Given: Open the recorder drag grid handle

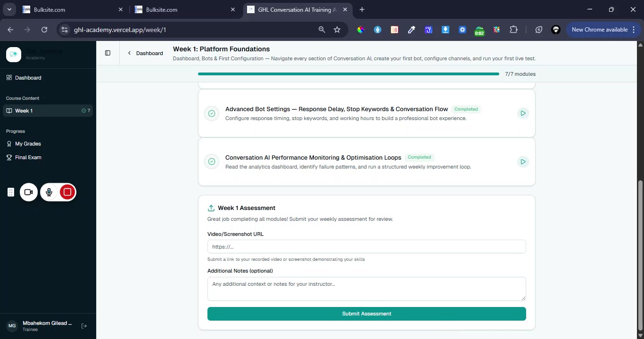Looking at the screenshot, I should (11, 192).
